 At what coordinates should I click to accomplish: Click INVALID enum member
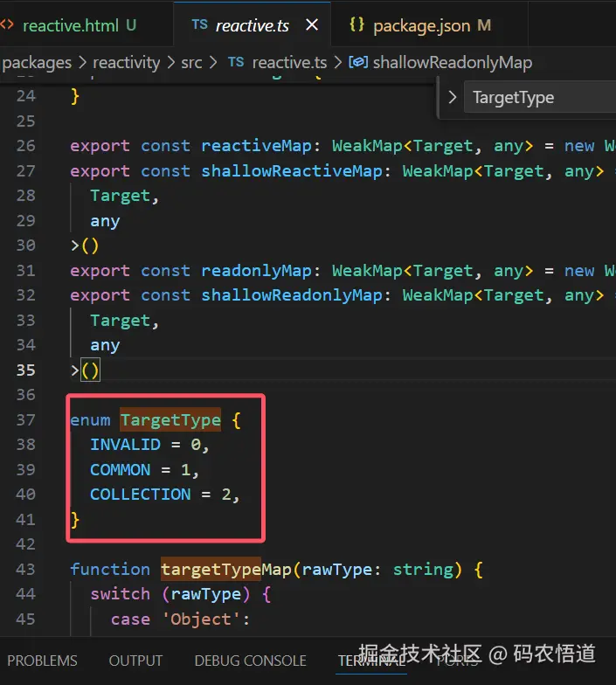126,445
